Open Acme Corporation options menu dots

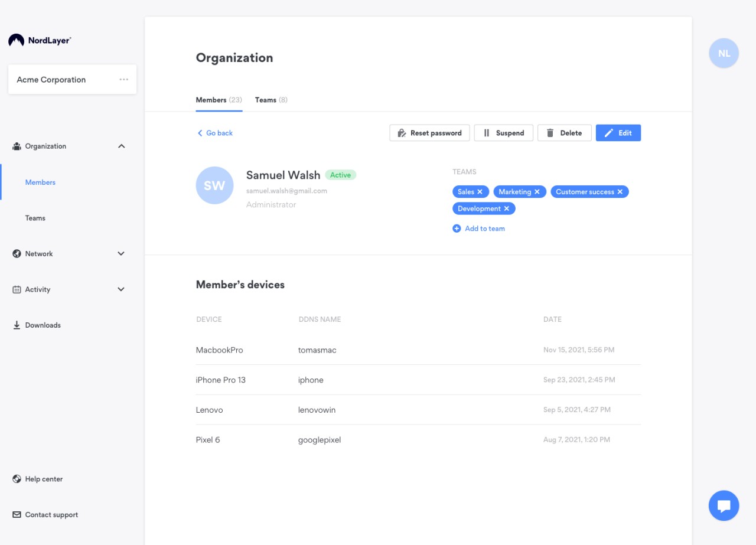tap(123, 80)
